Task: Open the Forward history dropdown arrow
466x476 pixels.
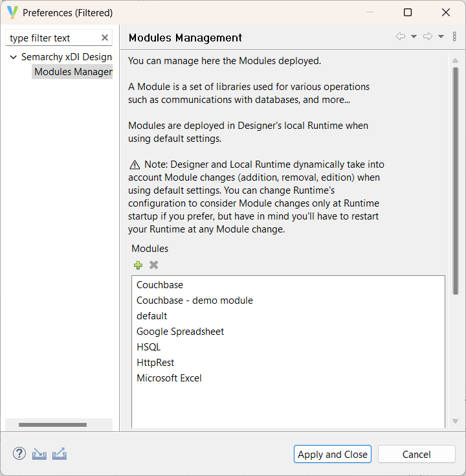Action: point(441,37)
